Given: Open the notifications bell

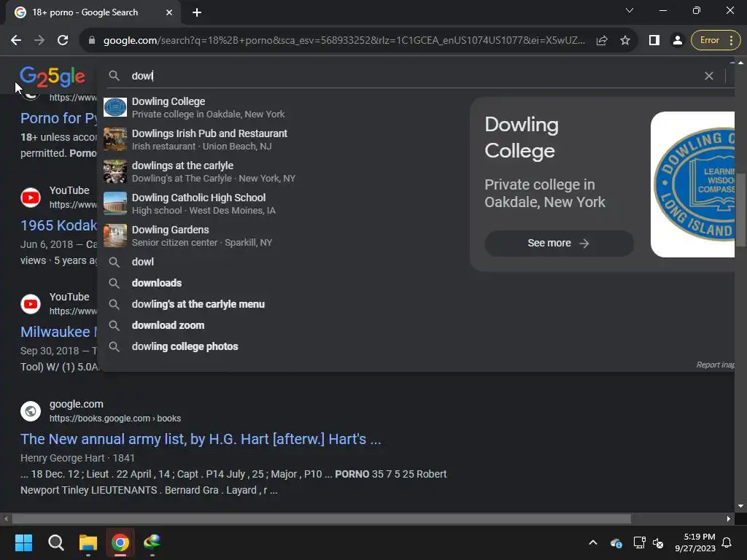Looking at the screenshot, I should 727,542.
